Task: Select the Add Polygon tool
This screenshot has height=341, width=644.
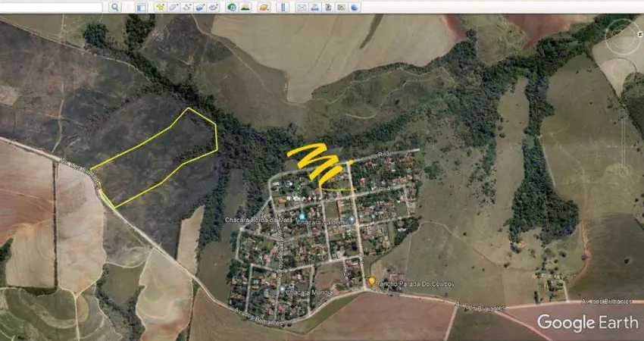Action: (174, 7)
